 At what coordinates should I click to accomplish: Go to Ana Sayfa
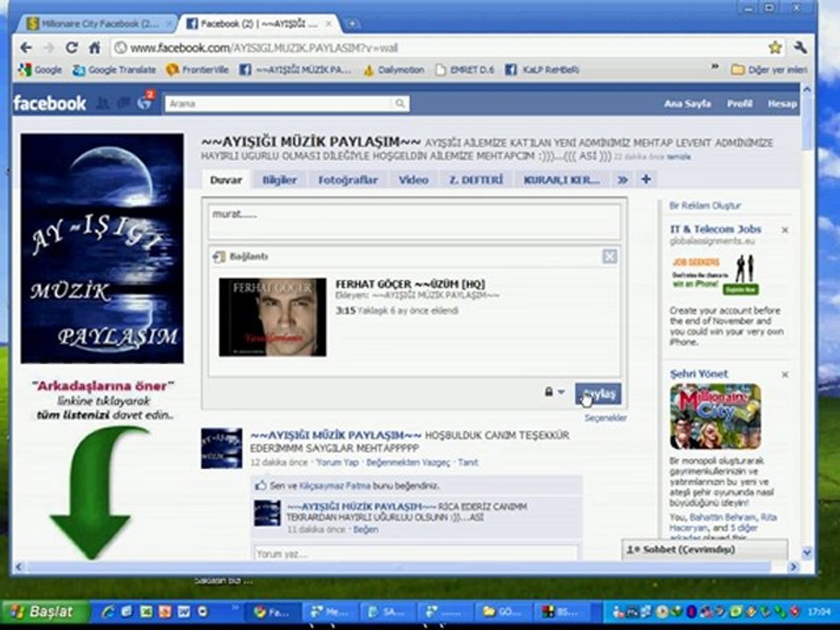tap(688, 103)
